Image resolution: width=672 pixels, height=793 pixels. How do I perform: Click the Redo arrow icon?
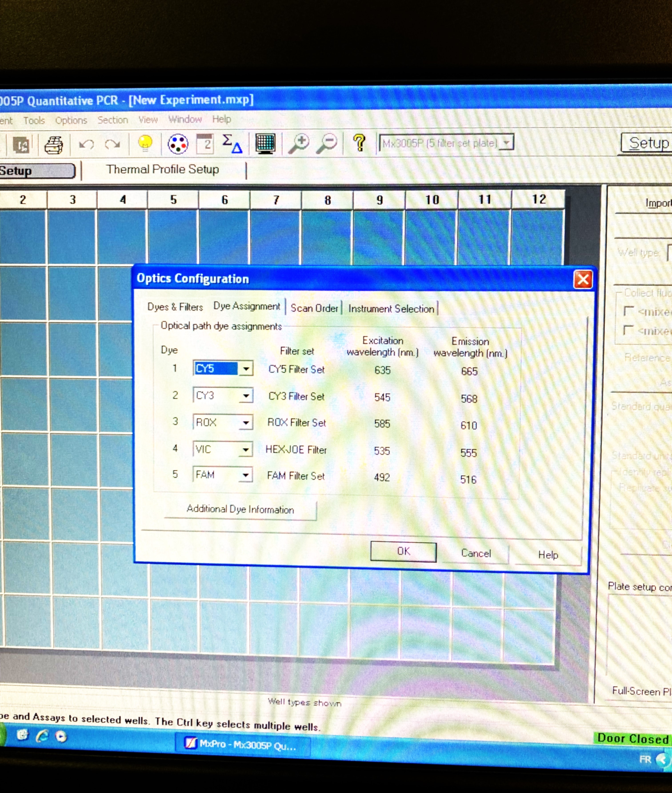click(112, 145)
